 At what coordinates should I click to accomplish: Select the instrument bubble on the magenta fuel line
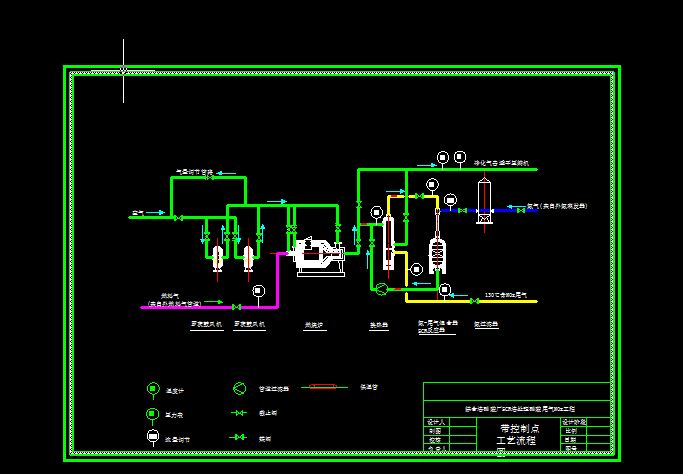tap(259, 291)
